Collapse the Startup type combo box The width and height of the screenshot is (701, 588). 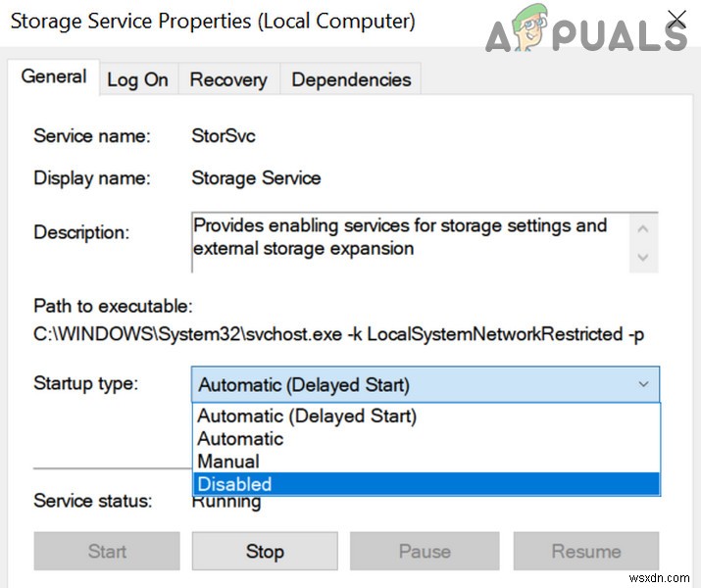pyautogui.click(x=643, y=385)
